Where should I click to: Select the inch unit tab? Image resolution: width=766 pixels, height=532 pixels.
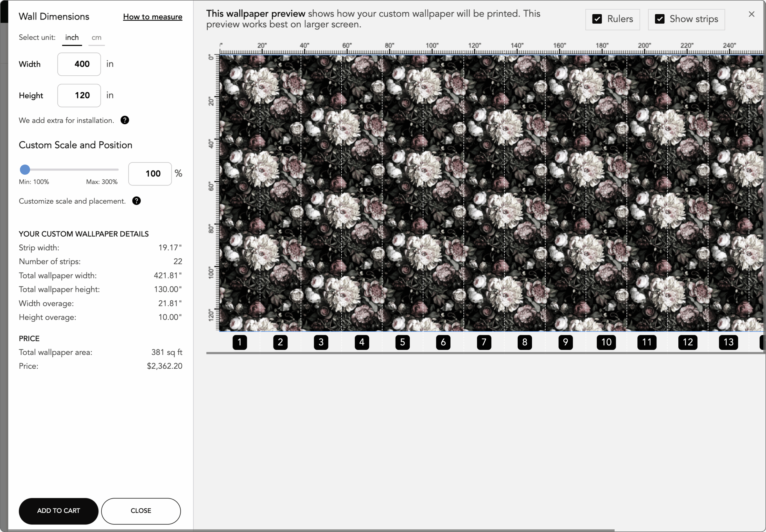72,38
